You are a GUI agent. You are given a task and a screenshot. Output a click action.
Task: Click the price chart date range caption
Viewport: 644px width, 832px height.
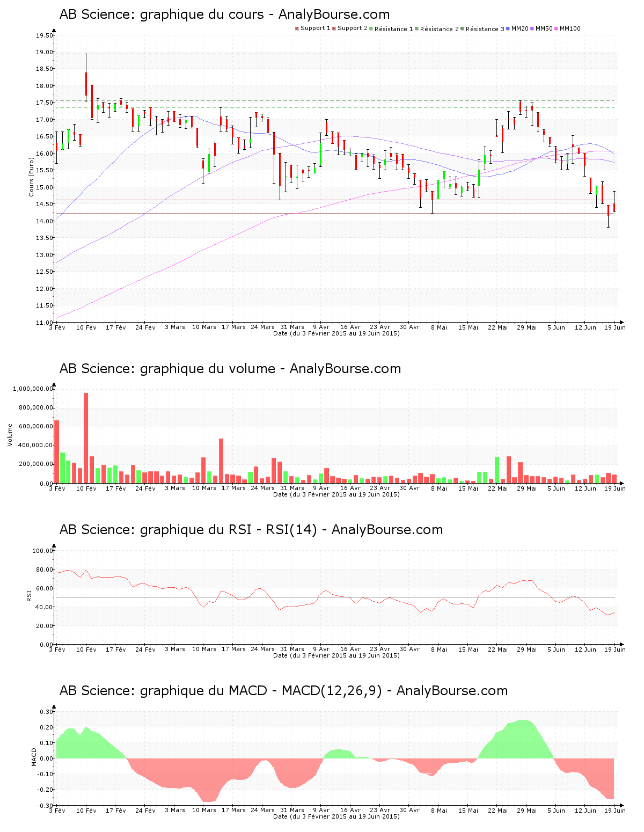pyautogui.click(x=336, y=333)
